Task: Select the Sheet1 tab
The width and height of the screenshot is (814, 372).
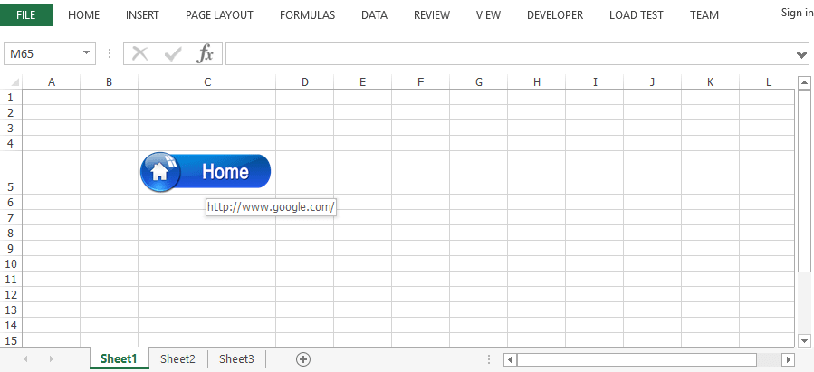Action: coord(119,359)
